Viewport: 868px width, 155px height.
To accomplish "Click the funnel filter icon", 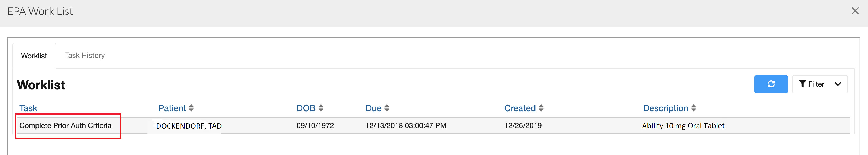I will tap(802, 84).
